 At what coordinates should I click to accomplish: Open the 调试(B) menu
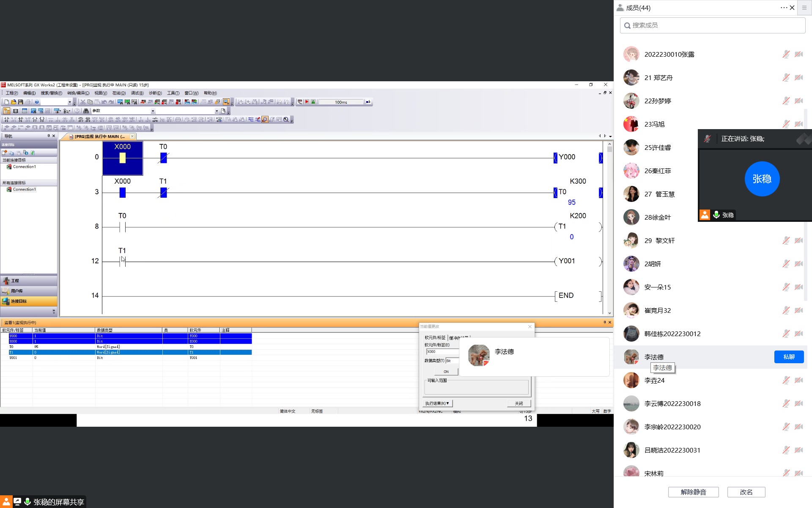pos(137,93)
